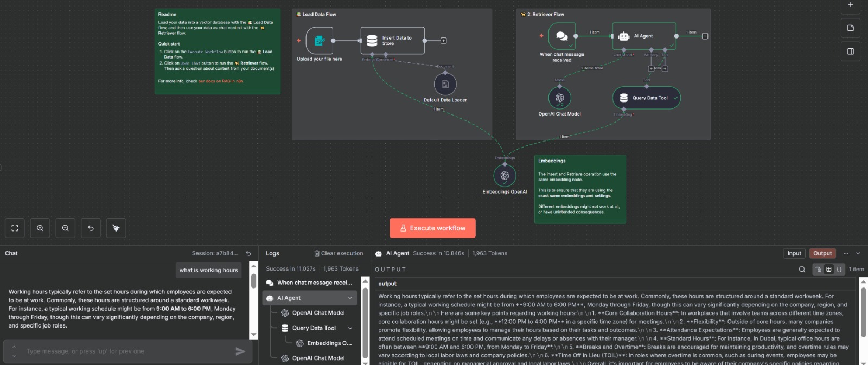This screenshot has width=868, height=365.
Task: Switch output to JSON view
Action: (x=839, y=270)
